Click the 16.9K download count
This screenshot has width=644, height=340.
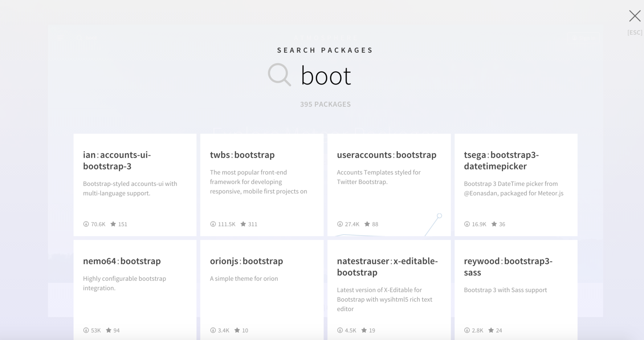point(479,224)
